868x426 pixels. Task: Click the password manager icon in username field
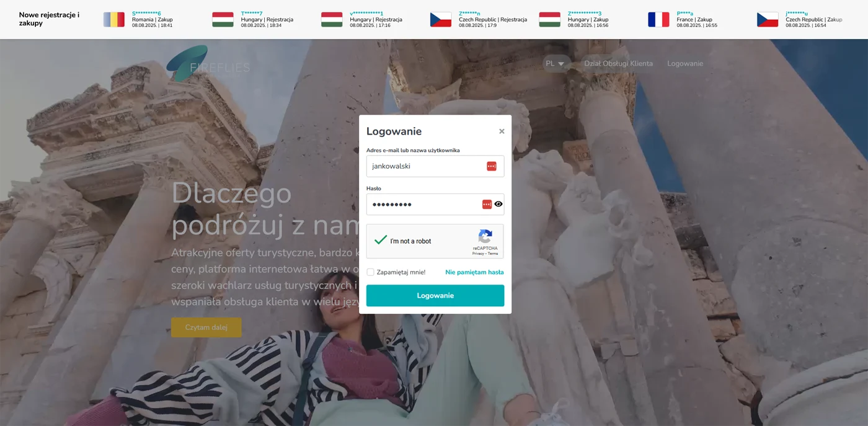pyautogui.click(x=492, y=166)
